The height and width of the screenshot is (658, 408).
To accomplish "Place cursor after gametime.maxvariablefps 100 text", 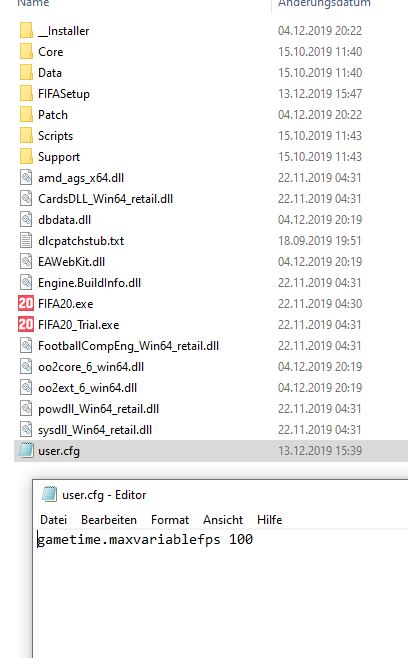I will 254,539.
